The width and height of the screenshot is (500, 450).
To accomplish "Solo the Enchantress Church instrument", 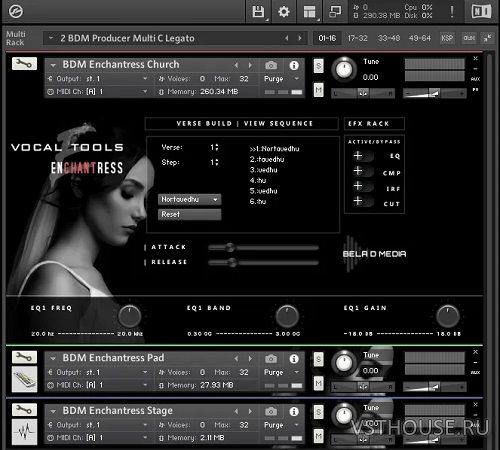I will click(x=319, y=66).
